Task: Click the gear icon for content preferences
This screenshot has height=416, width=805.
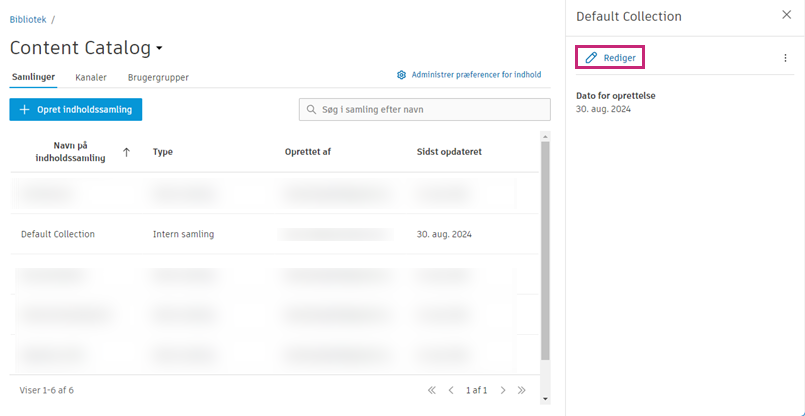Action: pyautogui.click(x=401, y=75)
